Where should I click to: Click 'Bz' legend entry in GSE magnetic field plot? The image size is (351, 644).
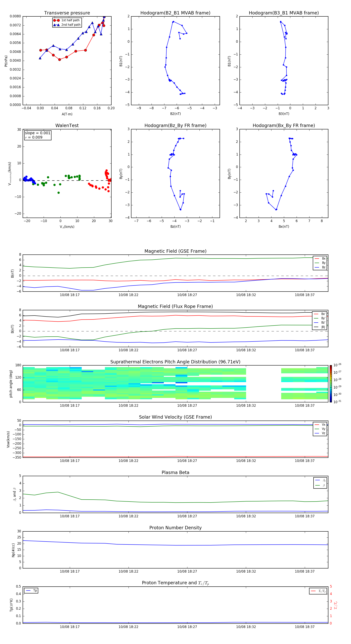[x=320, y=267]
